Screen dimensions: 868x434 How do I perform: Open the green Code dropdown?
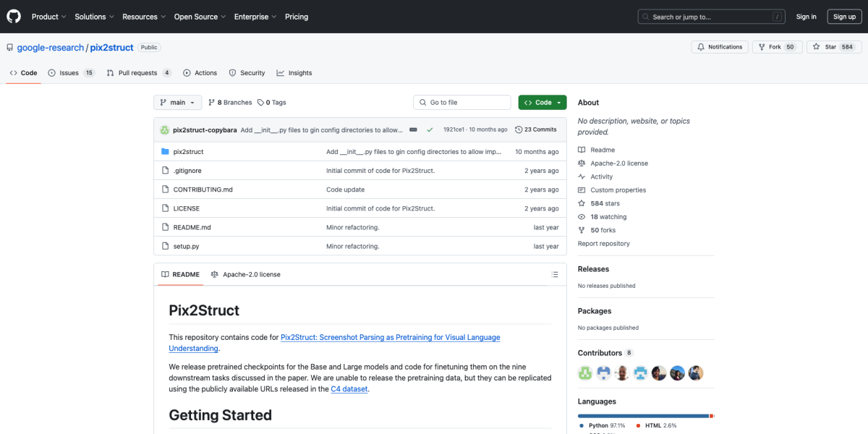[542, 103]
